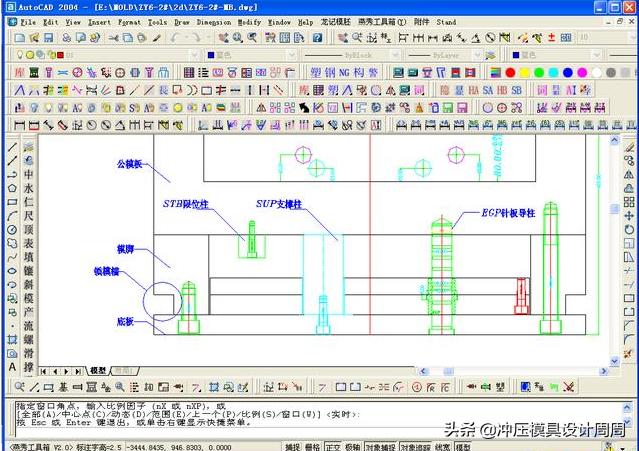Save drawing with the floppy disk icon
Screen dimensions: 639x451
pyautogui.click(x=48, y=38)
